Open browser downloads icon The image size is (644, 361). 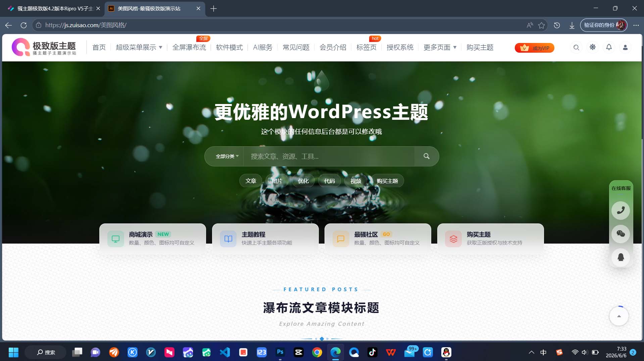coord(572,25)
